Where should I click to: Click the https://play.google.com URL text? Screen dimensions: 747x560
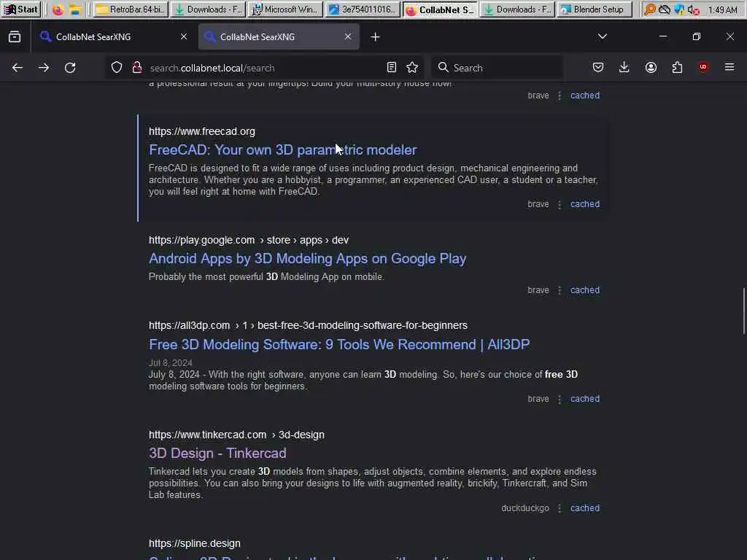pos(202,240)
